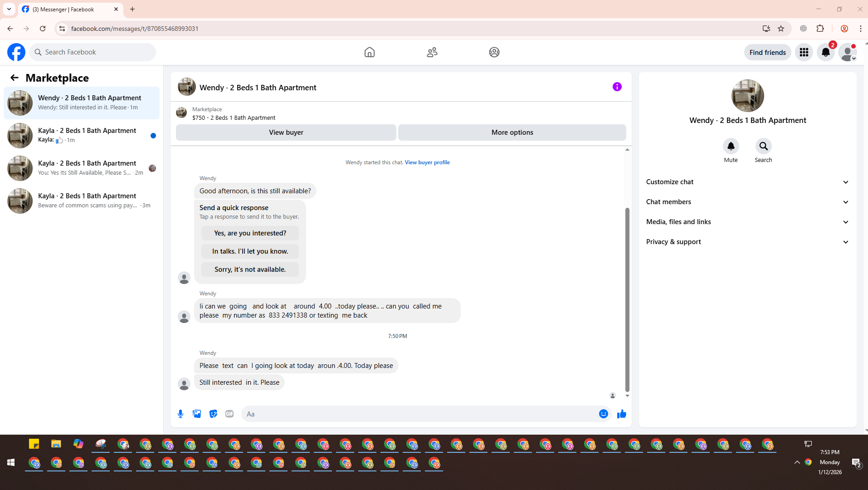Expand Chat members section
This screenshot has width=868, height=490.
(x=747, y=202)
